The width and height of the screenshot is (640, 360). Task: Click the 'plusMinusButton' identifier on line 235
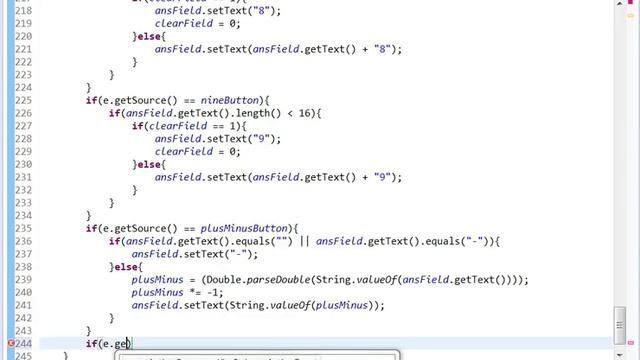click(x=244, y=229)
